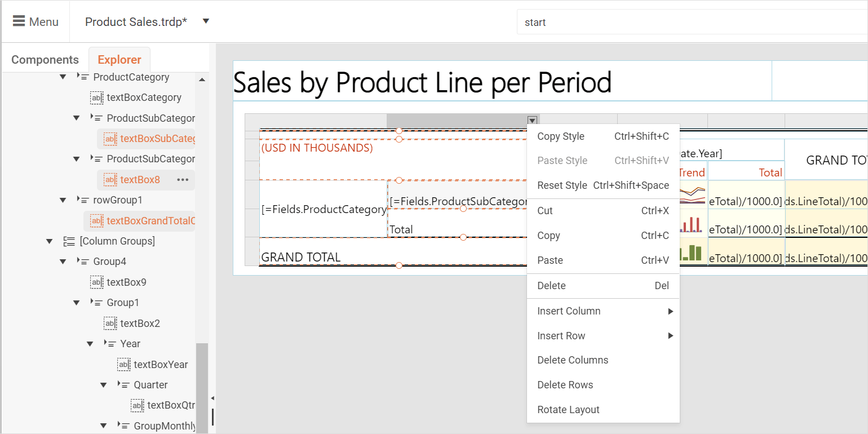Collapse the Year group node
The height and width of the screenshot is (434, 868).
[90, 344]
